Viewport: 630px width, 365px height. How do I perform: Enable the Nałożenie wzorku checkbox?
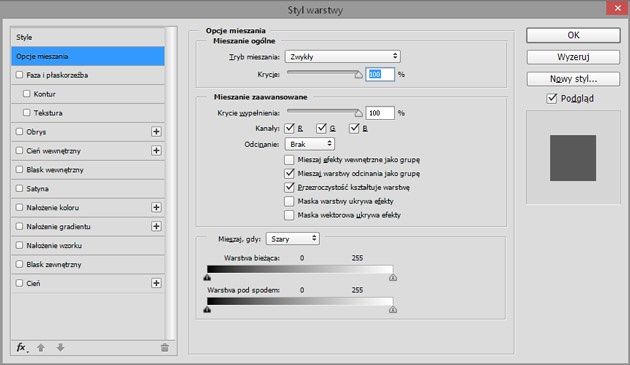coord(19,245)
